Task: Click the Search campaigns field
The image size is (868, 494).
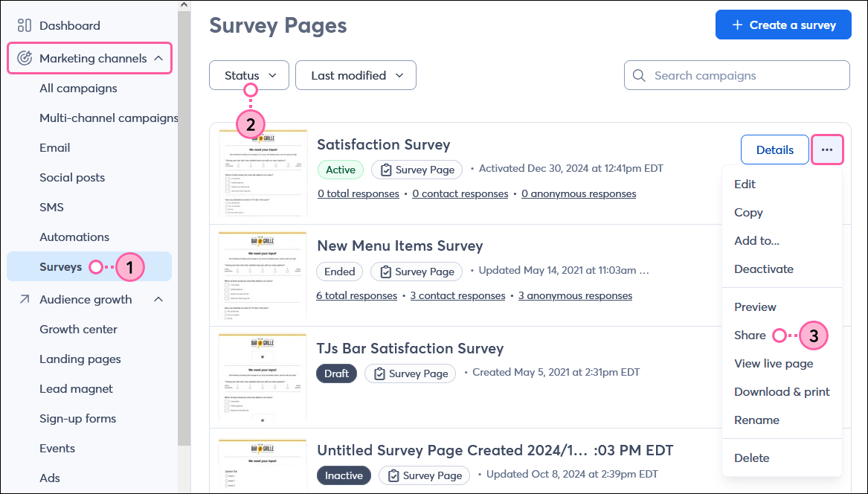Action: (737, 75)
